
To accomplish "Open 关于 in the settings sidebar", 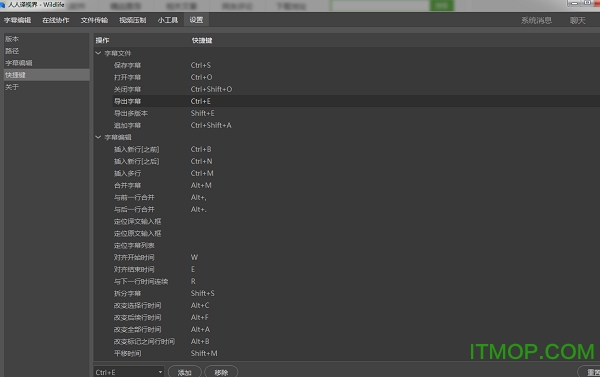I will (47, 87).
